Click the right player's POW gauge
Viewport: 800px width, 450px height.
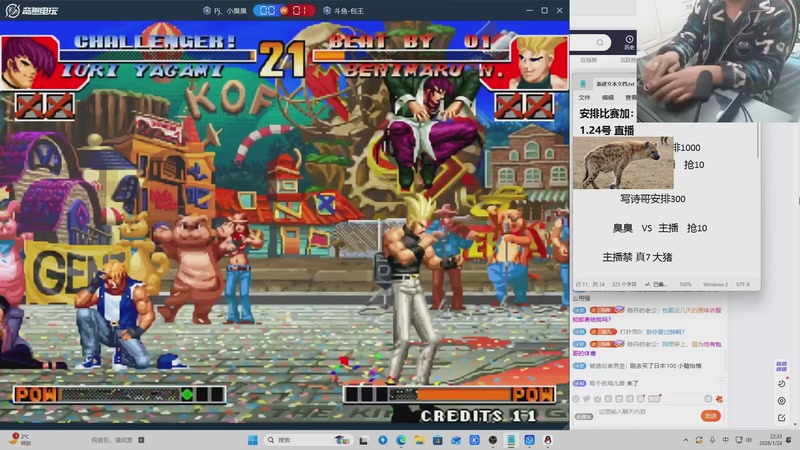[x=449, y=394]
